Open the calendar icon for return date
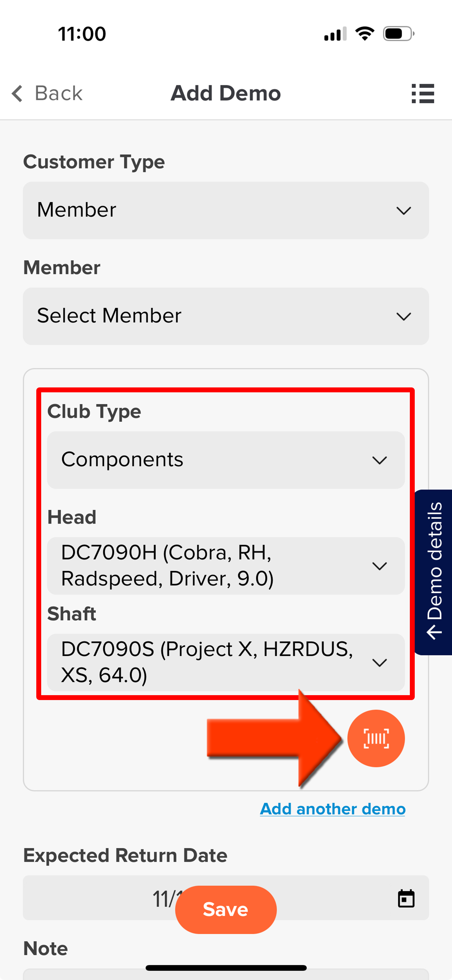The width and height of the screenshot is (452, 980). pyautogui.click(x=406, y=898)
